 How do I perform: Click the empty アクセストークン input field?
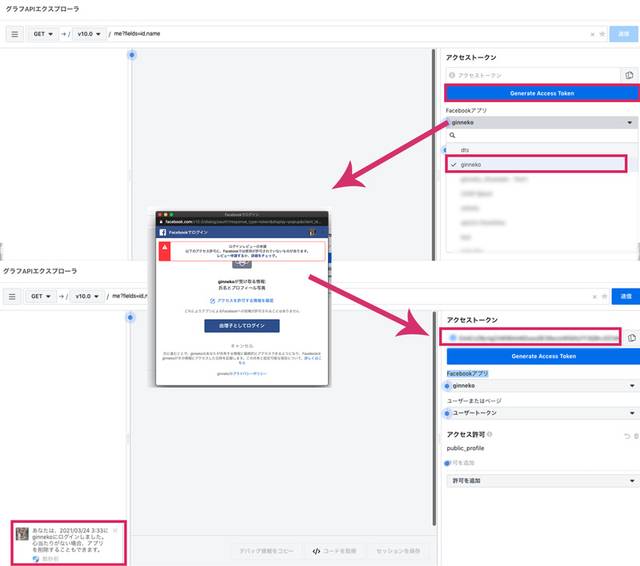(533, 75)
